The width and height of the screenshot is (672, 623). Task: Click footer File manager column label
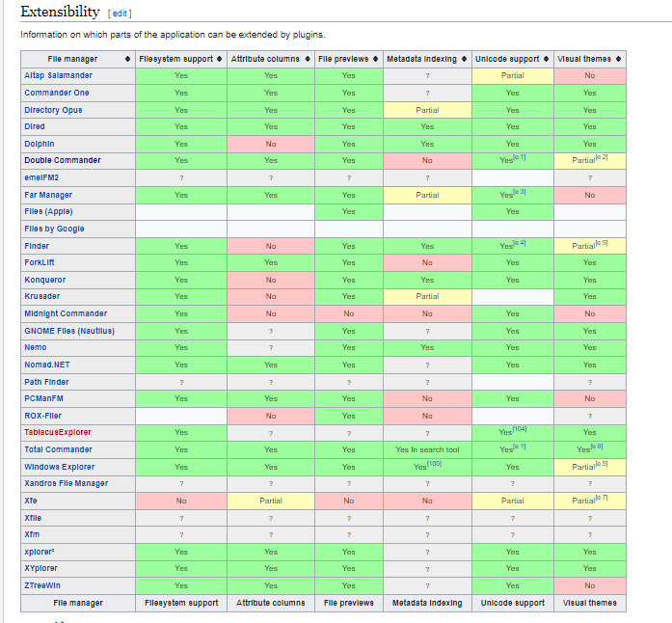(78, 603)
